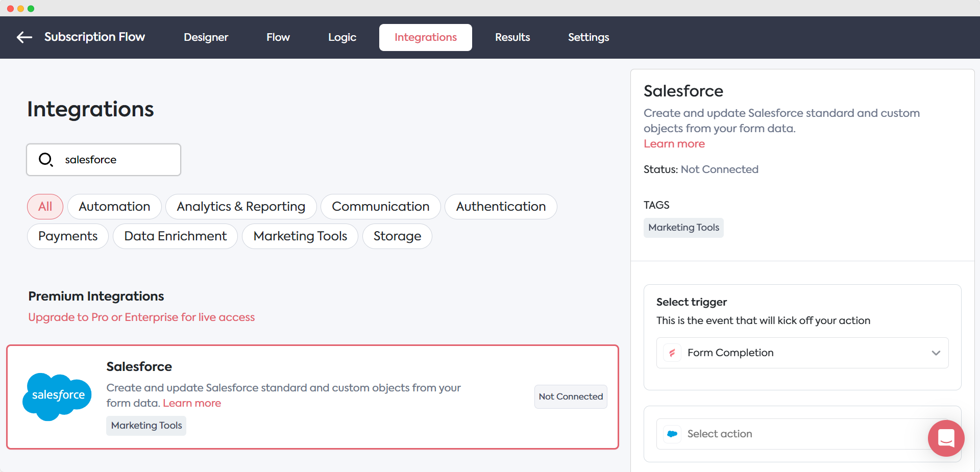
Task: Click the back arrow beside Subscription Flow
Action: [x=23, y=37]
